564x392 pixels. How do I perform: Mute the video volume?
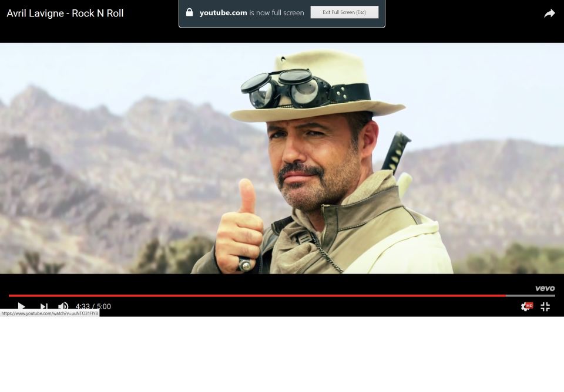[x=63, y=306]
